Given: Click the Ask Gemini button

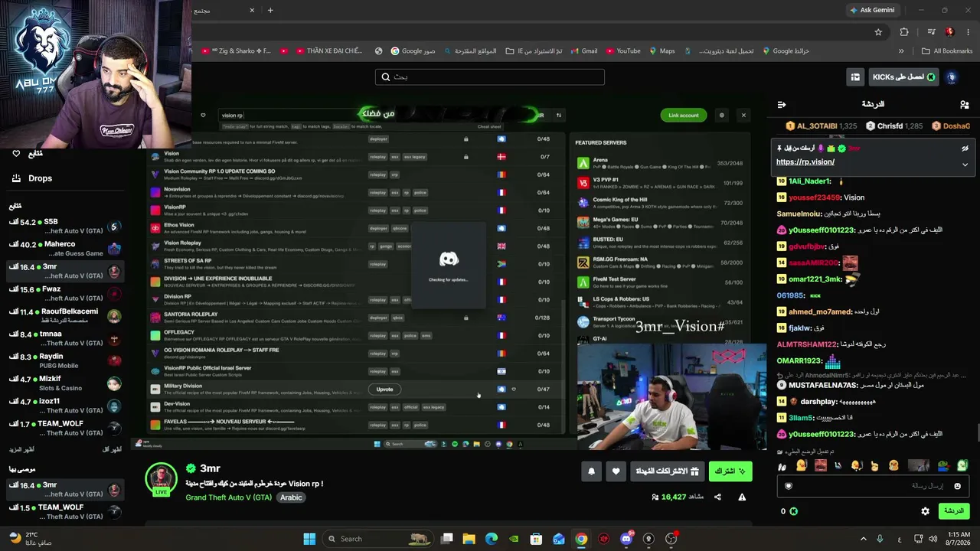Looking at the screenshot, I should pos(871,10).
